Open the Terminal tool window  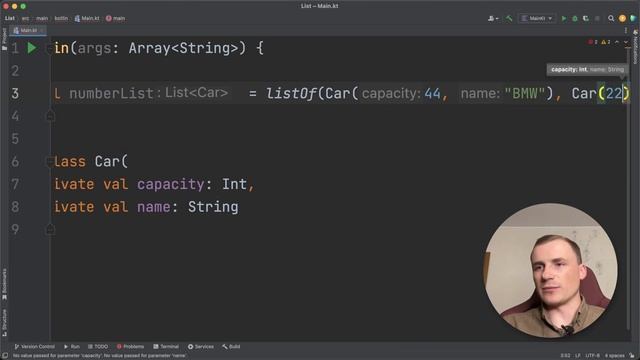coord(166,347)
